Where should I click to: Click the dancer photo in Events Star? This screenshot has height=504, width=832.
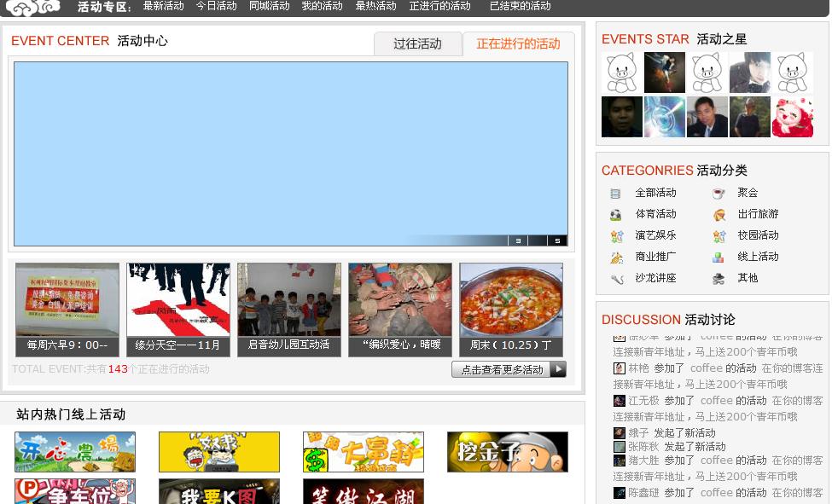(665, 72)
